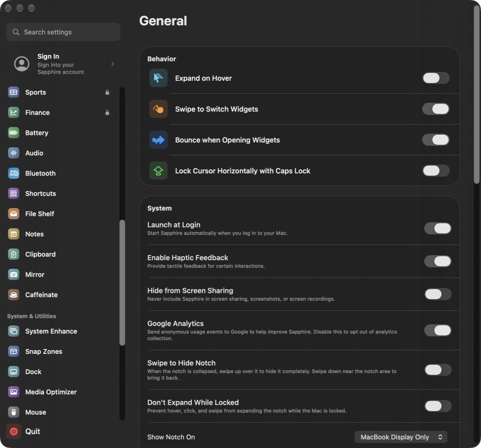
Task: Quit Sapphire using the Quit button
Action: tap(24, 431)
